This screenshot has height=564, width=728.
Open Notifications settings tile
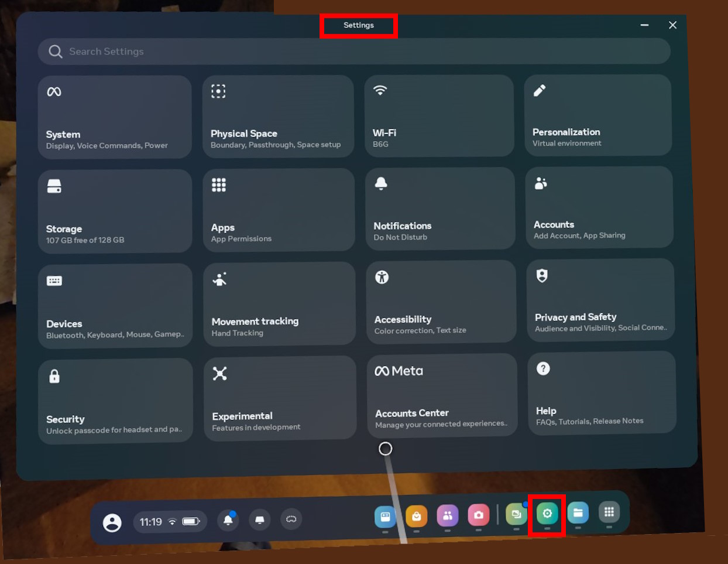(x=439, y=208)
